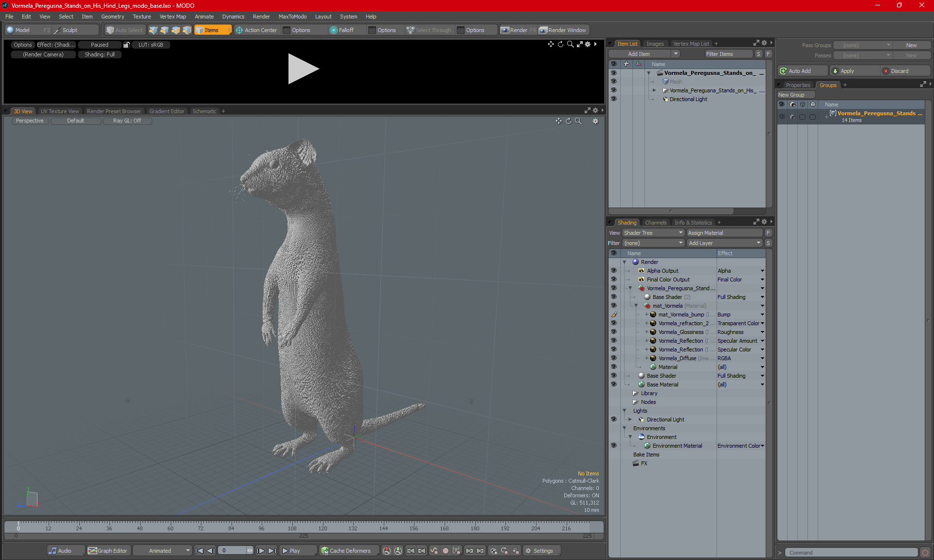Open Shader Tree view dropdown
This screenshot has width=934, height=560.
click(x=653, y=233)
